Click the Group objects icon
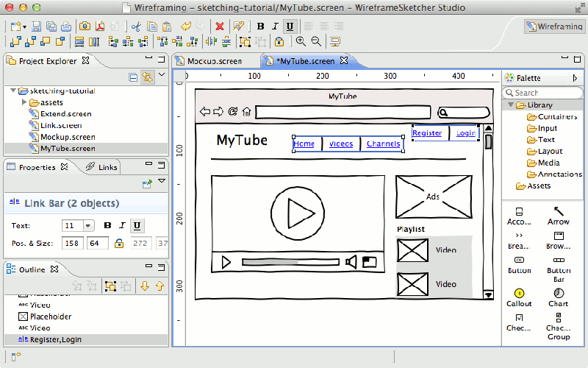This screenshot has width=588, height=368. pyautogui.click(x=245, y=42)
